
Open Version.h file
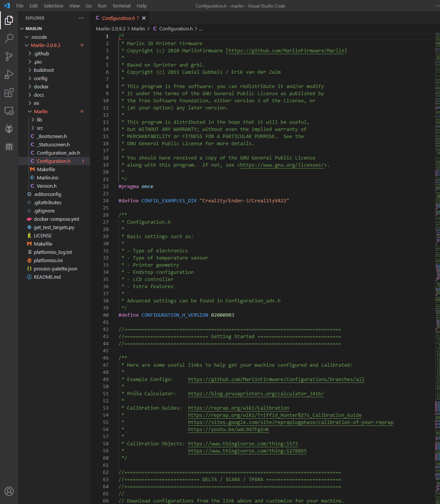coord(54,186)
